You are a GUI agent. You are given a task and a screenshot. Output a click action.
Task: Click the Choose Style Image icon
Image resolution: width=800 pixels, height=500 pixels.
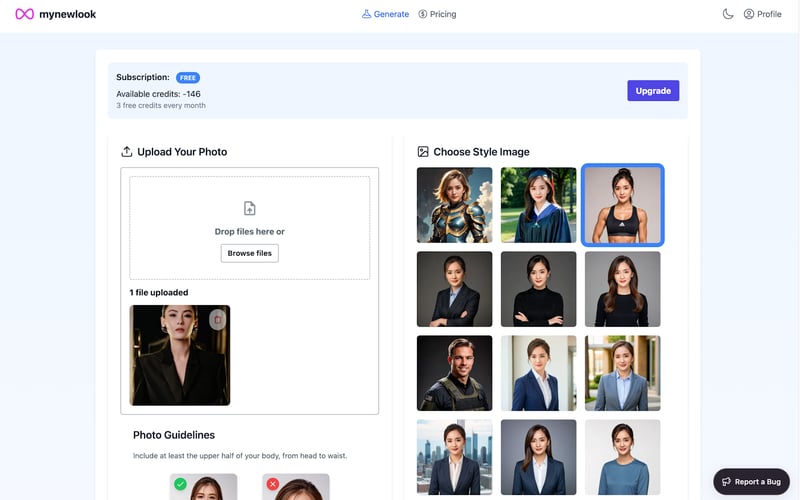(423, 152)
